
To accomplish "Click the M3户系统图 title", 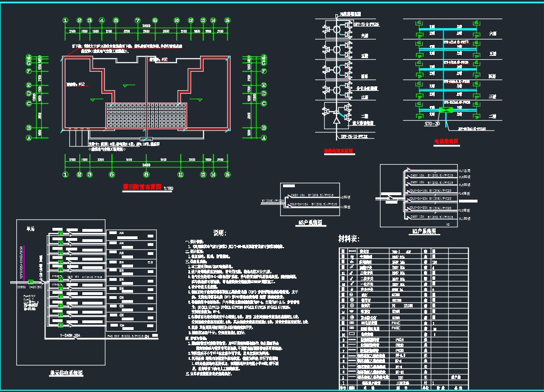I will [311, 222].
